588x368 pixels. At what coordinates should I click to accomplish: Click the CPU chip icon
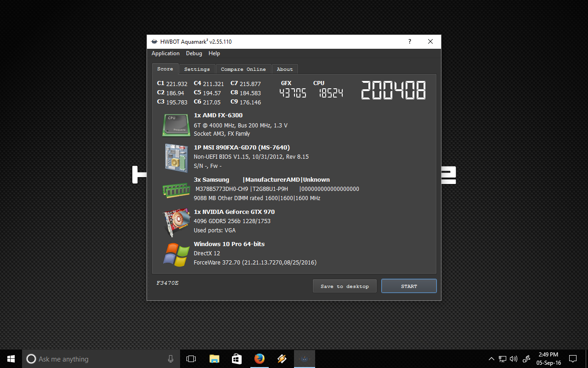tap(176, 125)
